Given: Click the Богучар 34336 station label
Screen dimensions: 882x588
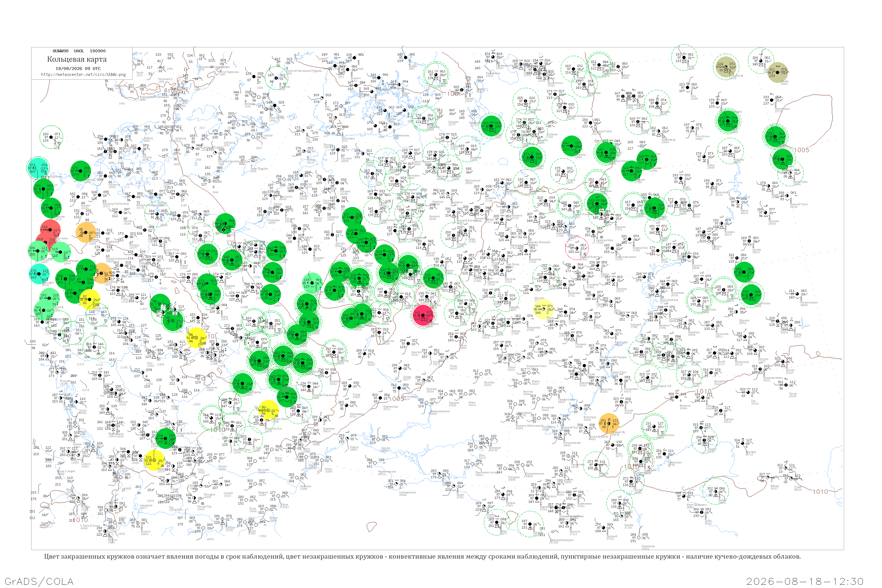Looking at the screenshot, I should [528, 393].
